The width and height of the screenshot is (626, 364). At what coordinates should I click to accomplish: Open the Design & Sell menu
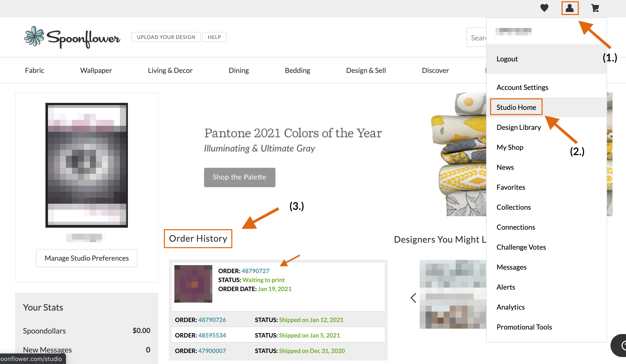366,70
